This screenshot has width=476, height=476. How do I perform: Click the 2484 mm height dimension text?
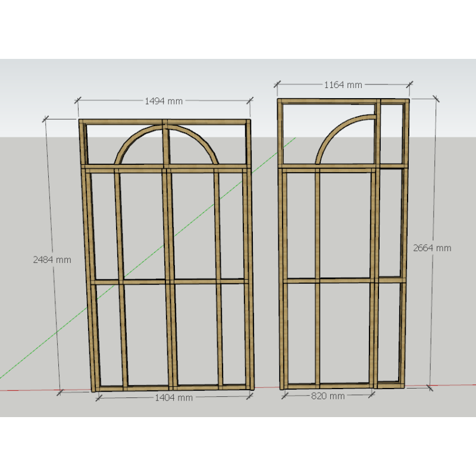(52, 259)
